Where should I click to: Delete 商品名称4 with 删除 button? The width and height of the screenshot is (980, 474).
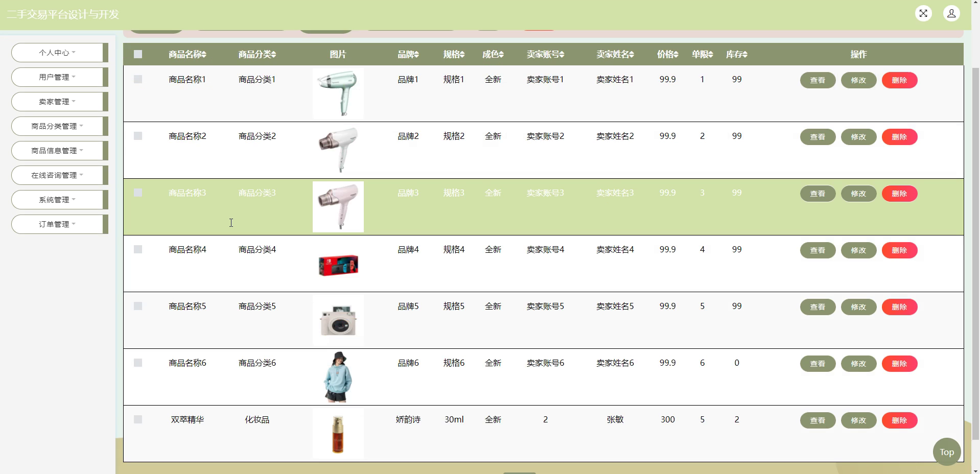(899, 250)
